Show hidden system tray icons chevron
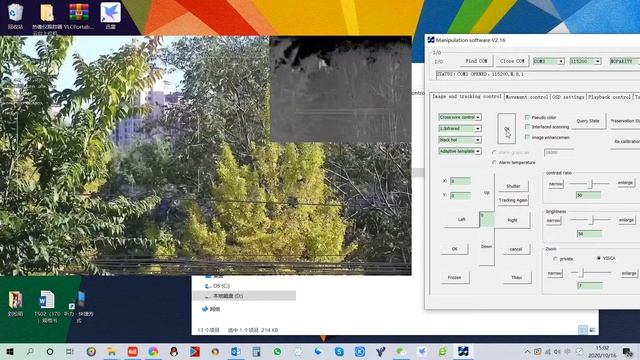Viewport: 640px width, 360px height. (x=527, y=351)
